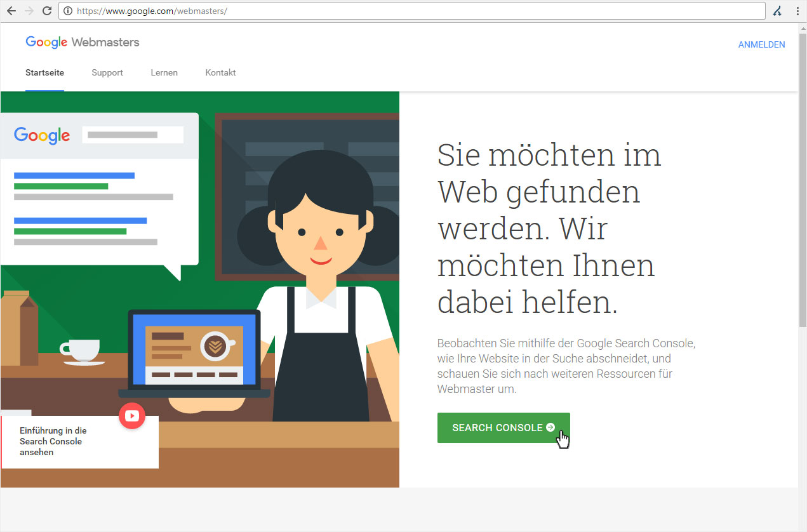Go to the Kontakt tab
807x532 pixels.
pos(220,72)
